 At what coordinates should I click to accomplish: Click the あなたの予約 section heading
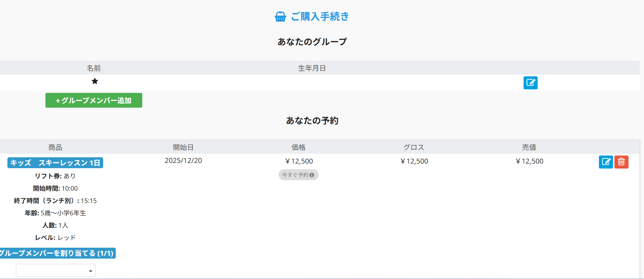coord(312,120)
